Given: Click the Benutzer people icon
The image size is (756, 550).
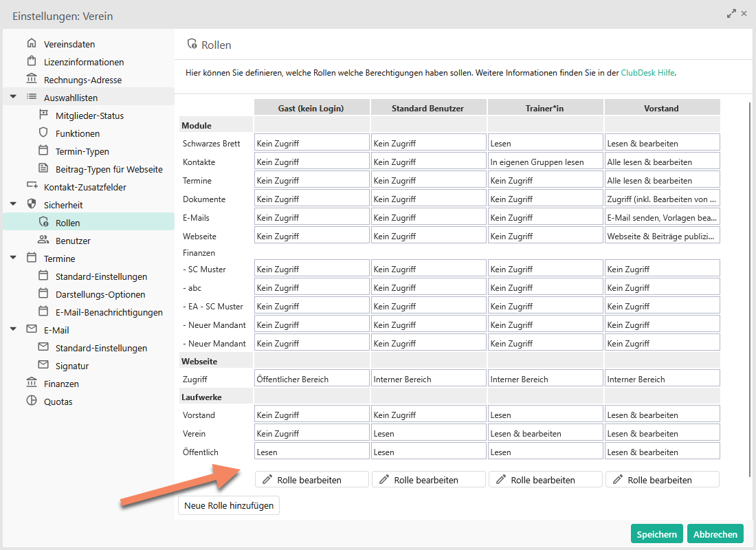Looking at the screenshot, I should click(43, 240).
